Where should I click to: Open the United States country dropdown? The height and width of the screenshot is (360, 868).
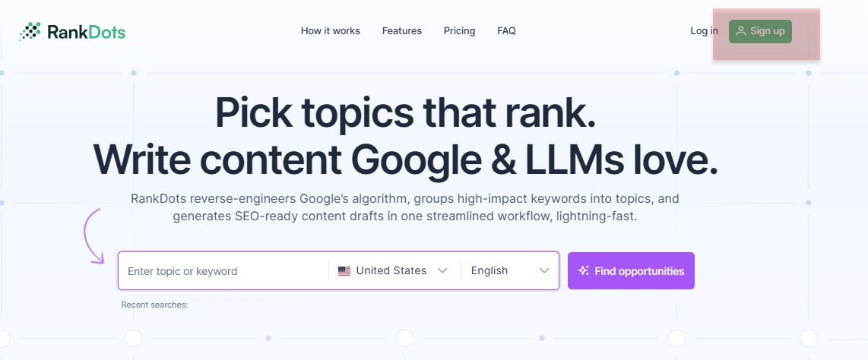point(391,271)
